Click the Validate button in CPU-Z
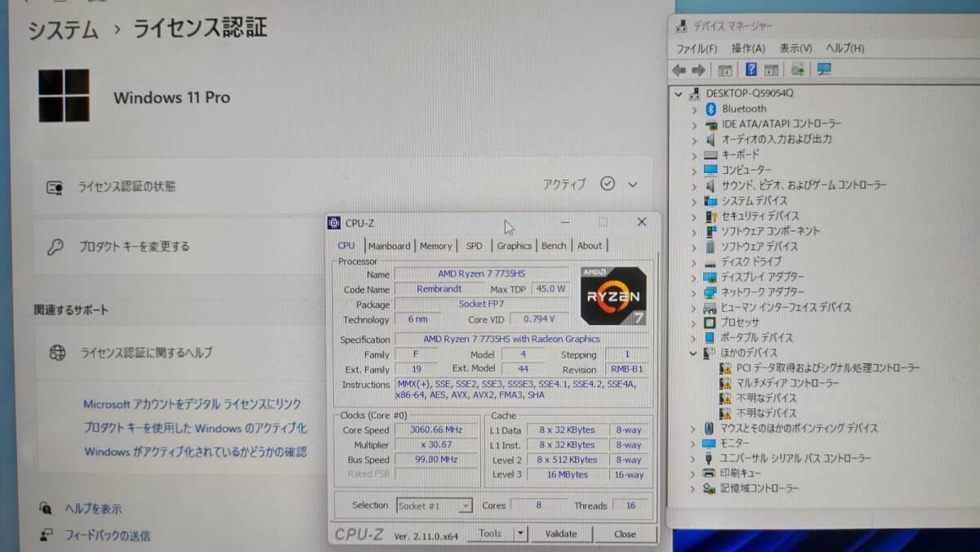Viewport: 980px width, 552px height. (561, 533)
